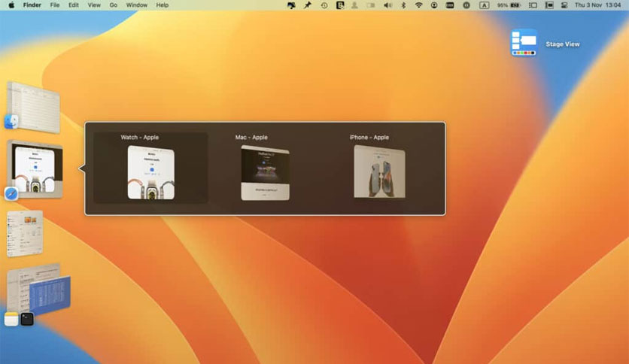Click the Finder app icon on stage strip
The width and height of the screenshot is (629, 364).
pos(11,122)
